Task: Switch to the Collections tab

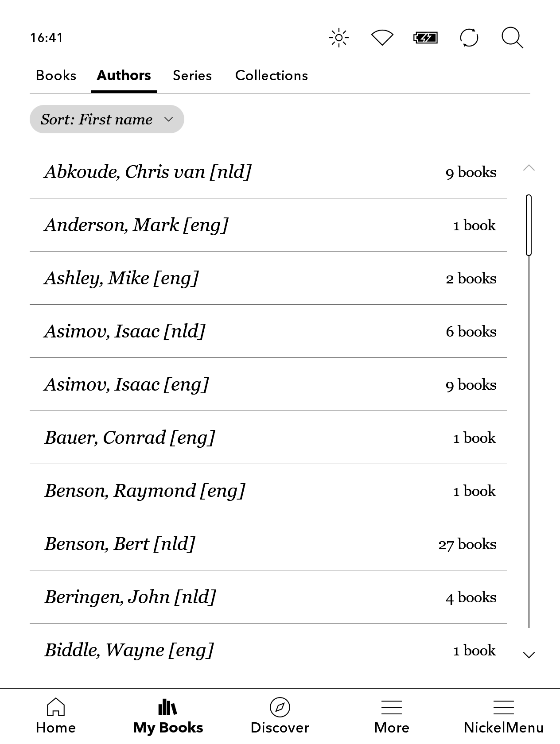Action: click(271, 76)
